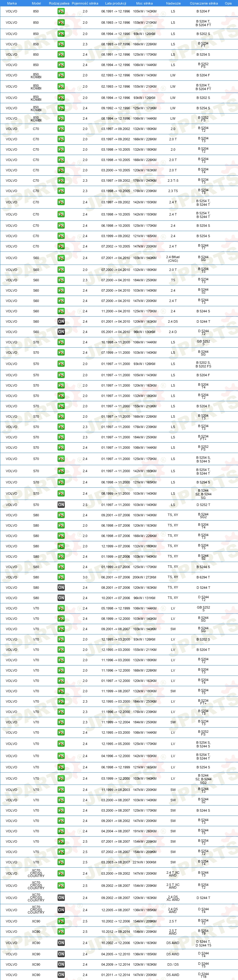The height and width of the screenshot is (980, 238).
Task: Click the power value 176kW / 240KM
Action: click(x=145, y=181)
